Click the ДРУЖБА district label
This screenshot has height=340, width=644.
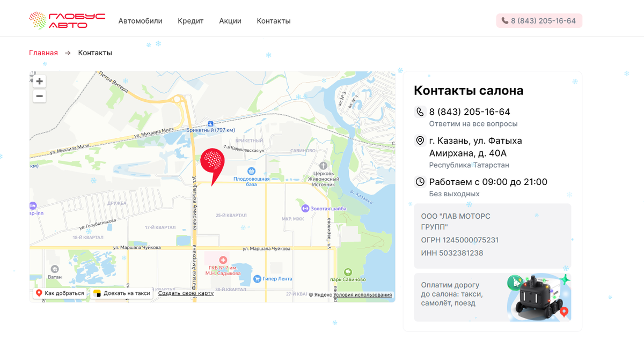click(116, 203)
